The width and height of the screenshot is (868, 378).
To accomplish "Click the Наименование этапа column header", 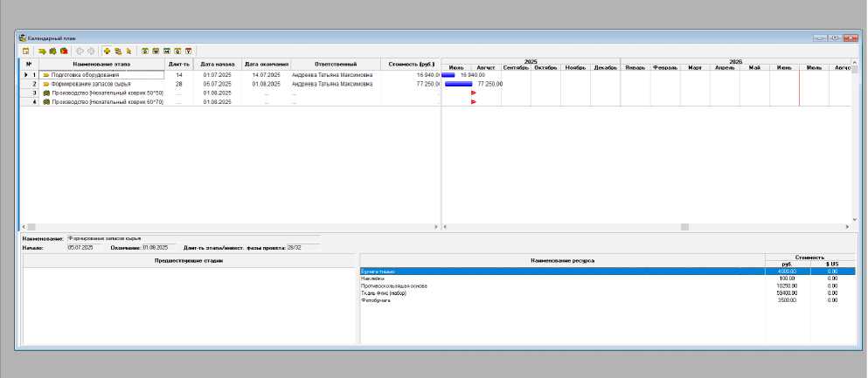I will click(x=101, y=65).
